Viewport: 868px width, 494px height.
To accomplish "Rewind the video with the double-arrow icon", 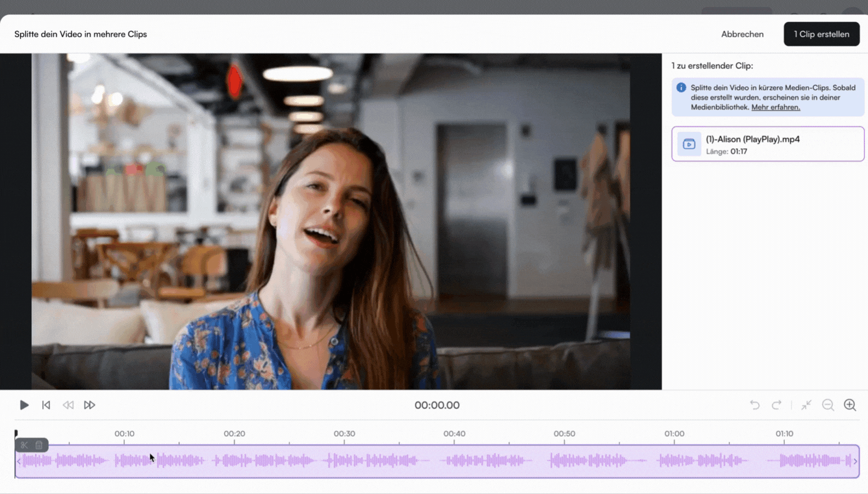I will tap(68, 405).
